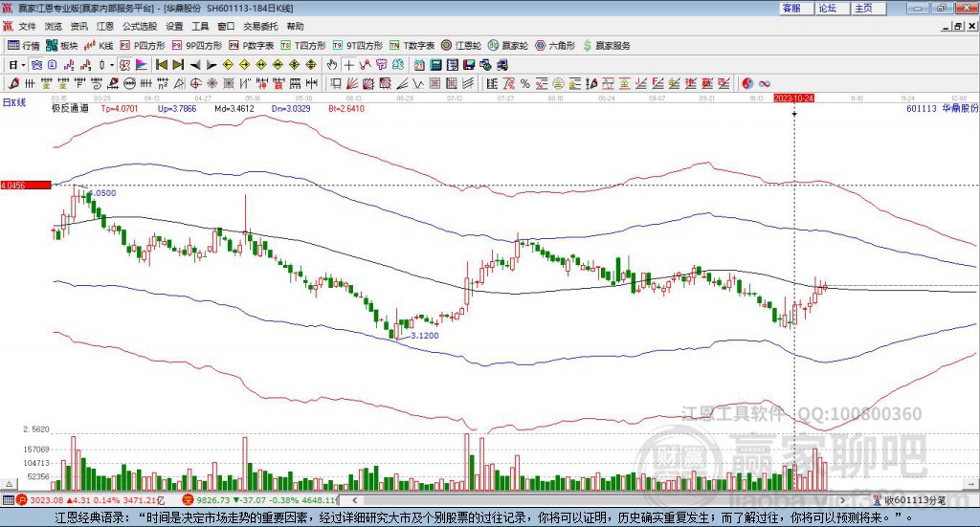
Task: Open the 帮助 menu
Action: 295,26
